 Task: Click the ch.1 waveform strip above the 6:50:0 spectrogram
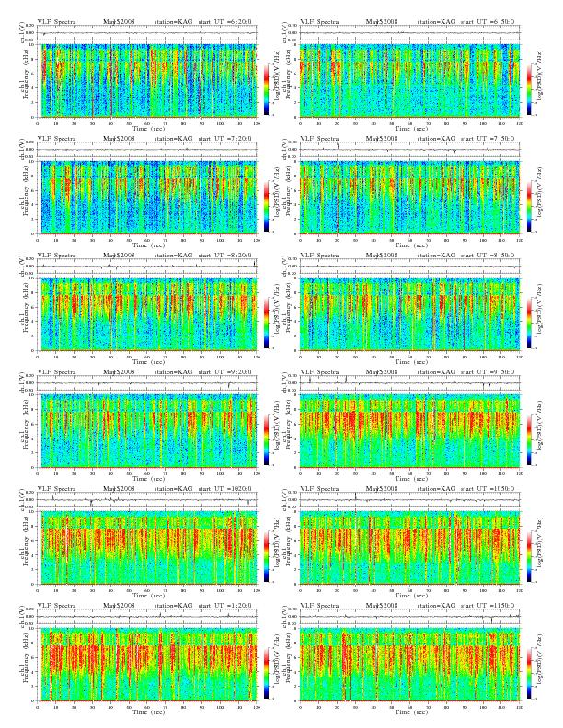[x=409, y=33]
